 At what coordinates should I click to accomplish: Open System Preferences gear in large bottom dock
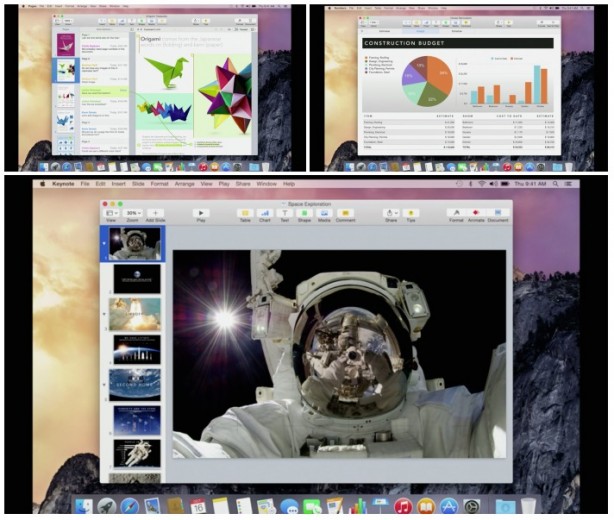472,506
